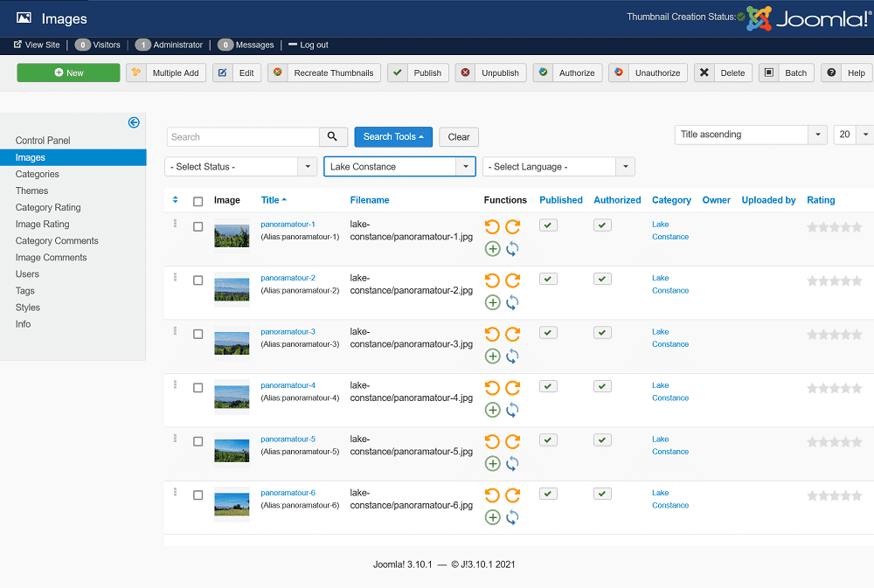Rotate panoramatour-2 image clockwise

pos(512,280)
